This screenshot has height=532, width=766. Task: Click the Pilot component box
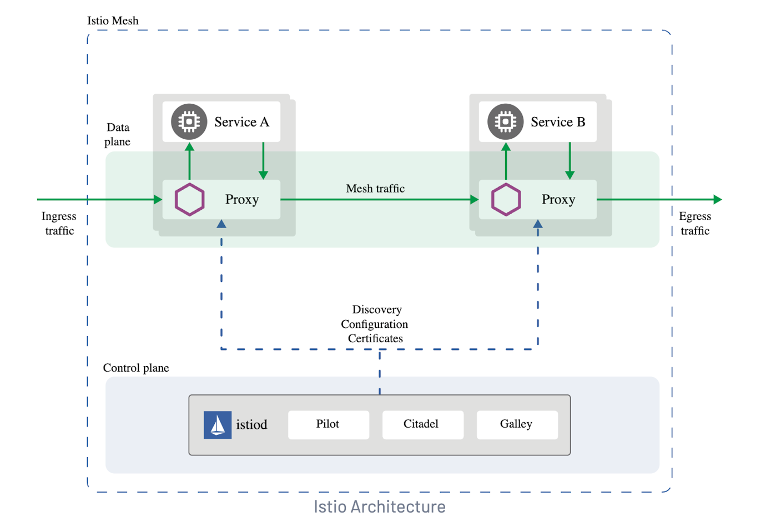(x=328, y=424)
